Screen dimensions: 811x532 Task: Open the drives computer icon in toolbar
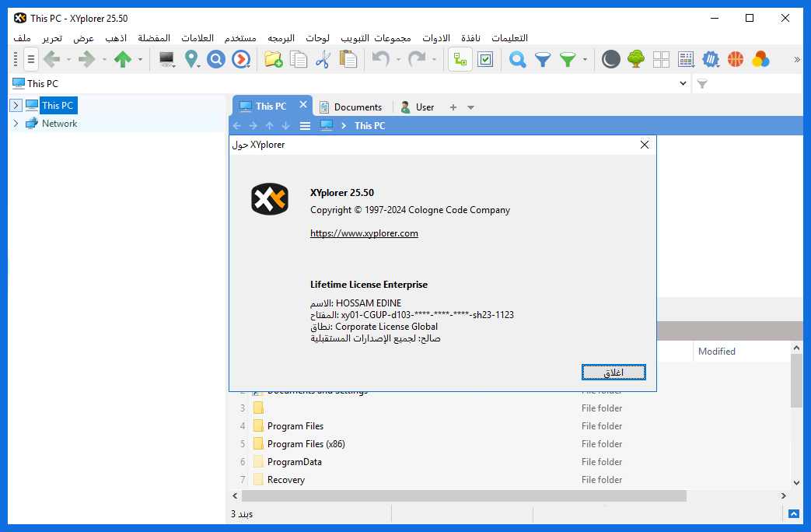click(166, 60)
